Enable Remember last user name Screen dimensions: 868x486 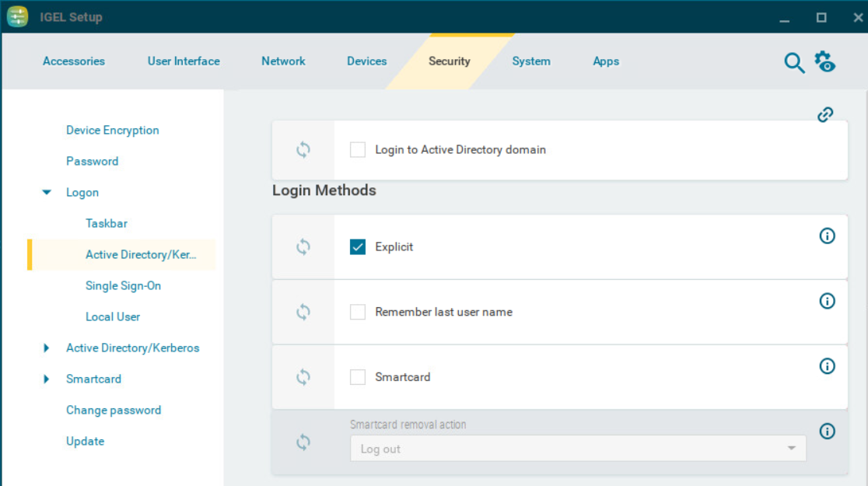(358, 312)
